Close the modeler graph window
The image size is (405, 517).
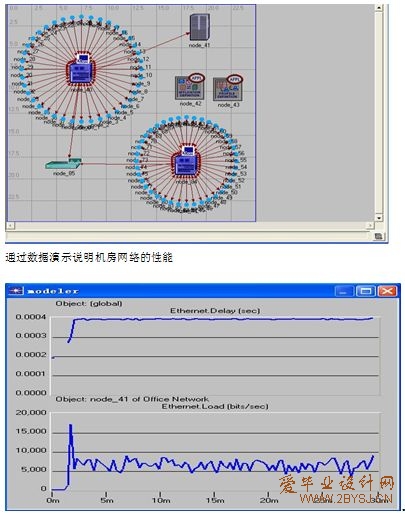[387, 291]
